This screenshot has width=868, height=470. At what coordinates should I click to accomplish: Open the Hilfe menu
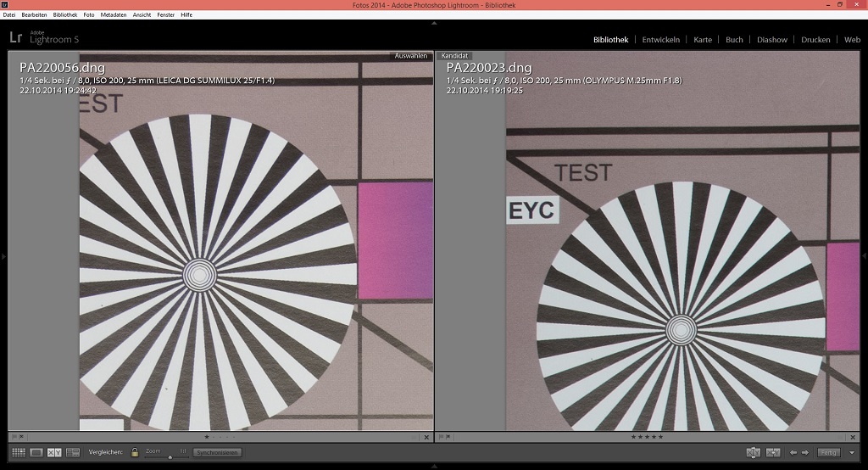click(186, 15)
